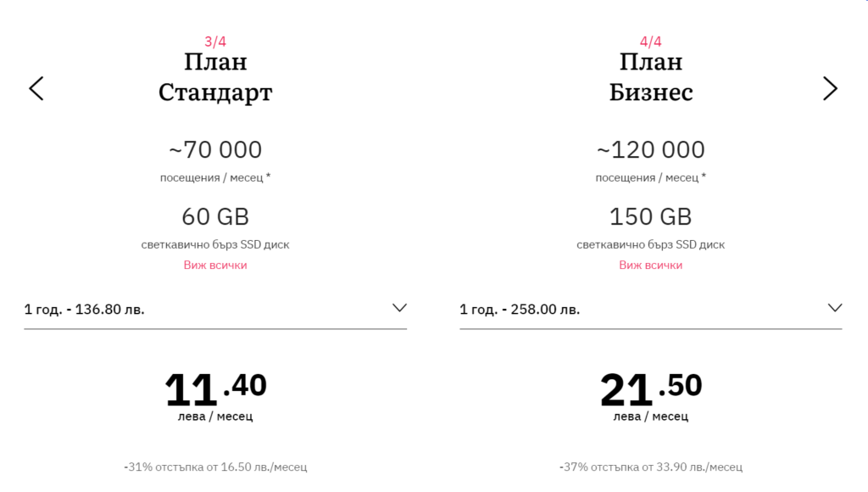The height and width of the screenshot is (492, 868).
Task: Click the 60 GB storage text
Action: tap(215, 217)
